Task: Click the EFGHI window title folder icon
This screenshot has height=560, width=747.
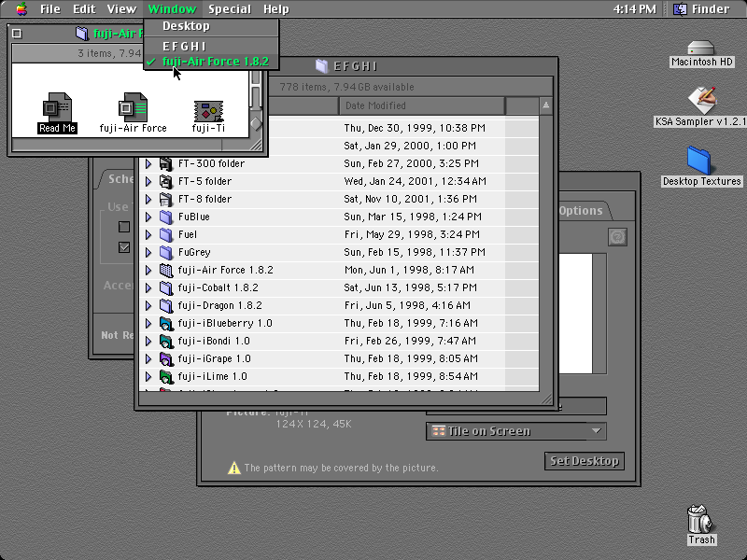Action: (322, 66)
